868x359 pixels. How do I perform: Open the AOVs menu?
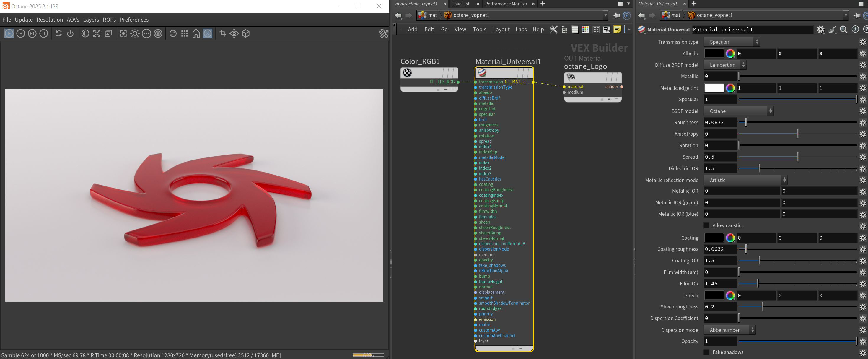pyautogui.click(x=73, y=20)
